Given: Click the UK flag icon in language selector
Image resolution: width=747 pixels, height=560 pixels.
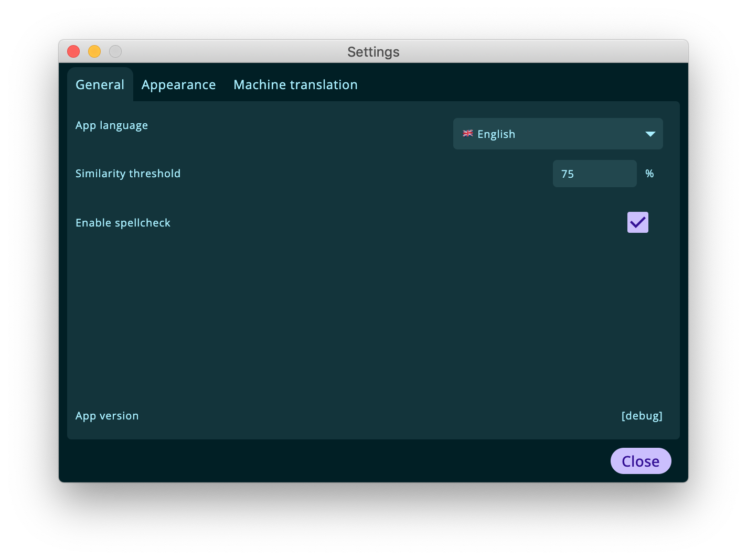Looking at the screenshot, I should pyautogui.click(x=468, y=134).
